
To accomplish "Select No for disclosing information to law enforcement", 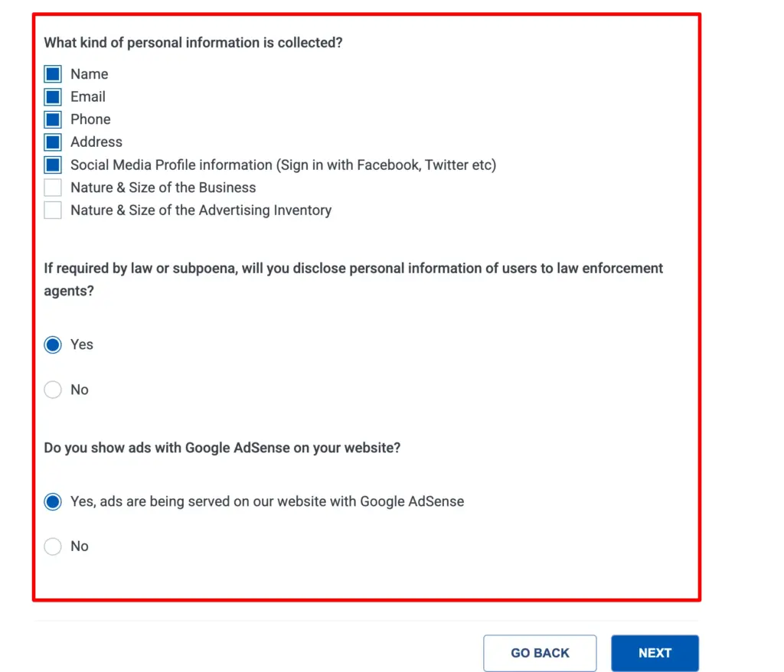I will click(x=53, y=390).
